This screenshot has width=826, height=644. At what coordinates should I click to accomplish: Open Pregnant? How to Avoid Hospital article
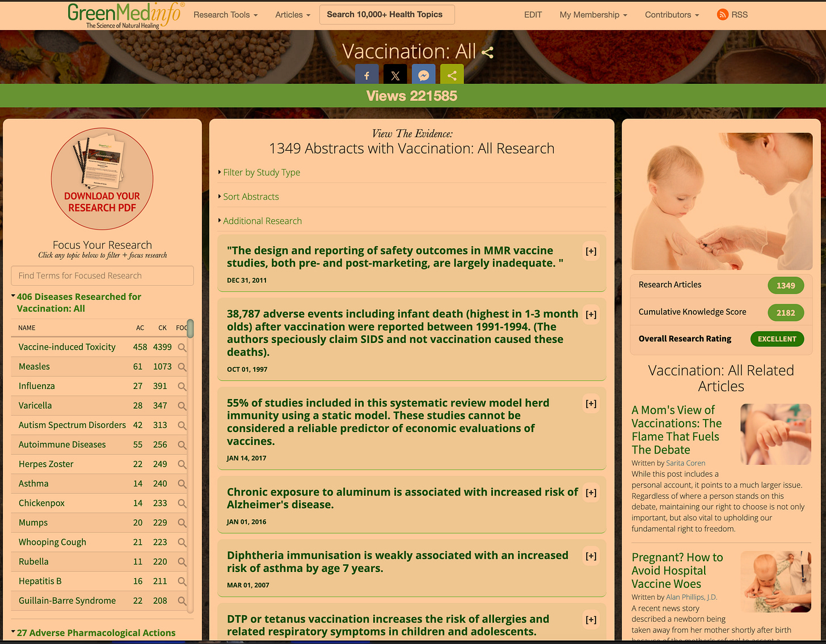tap(677, 570)
